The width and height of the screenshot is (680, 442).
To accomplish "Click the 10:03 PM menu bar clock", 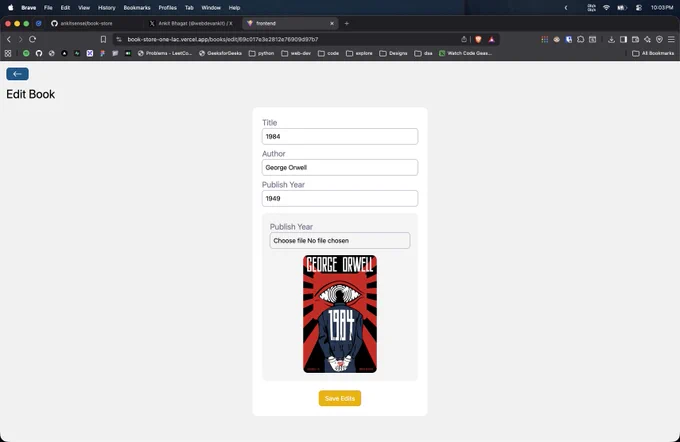I will 662,7.
